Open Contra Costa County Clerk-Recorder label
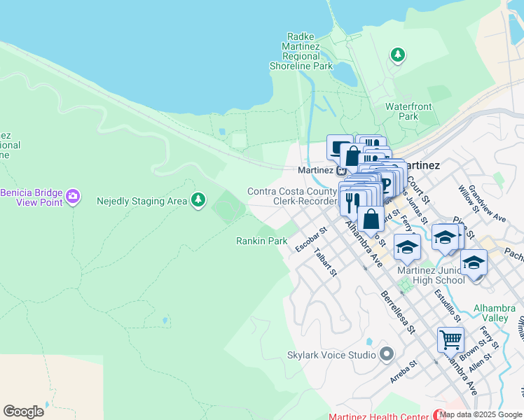Viewport: 524px width, 420px height. [292, 196]
